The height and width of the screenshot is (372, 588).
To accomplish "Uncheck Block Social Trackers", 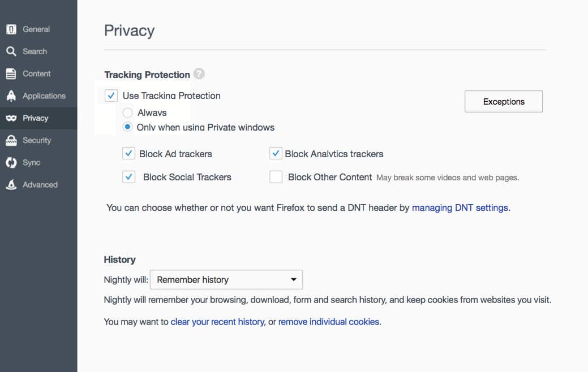I will [128, 176].
